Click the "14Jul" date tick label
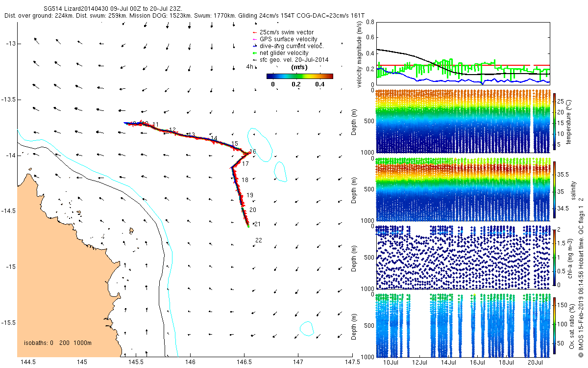The width and height of the screenshot is (588, 368). coord(449,362)
